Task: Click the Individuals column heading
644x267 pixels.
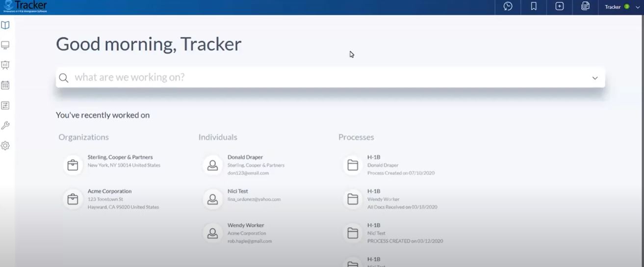Action: (218, 137)
